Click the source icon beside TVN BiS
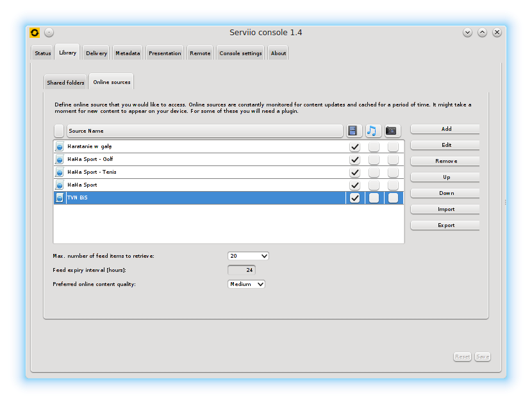Image resolution: width=532 pixels, height=404 pixels. 60,198
